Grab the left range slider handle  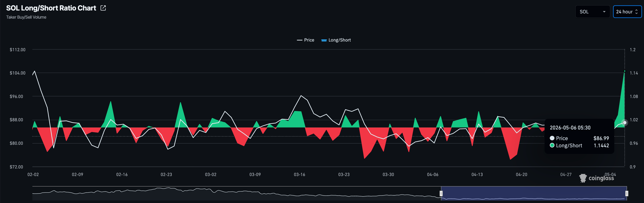[441, 193]
